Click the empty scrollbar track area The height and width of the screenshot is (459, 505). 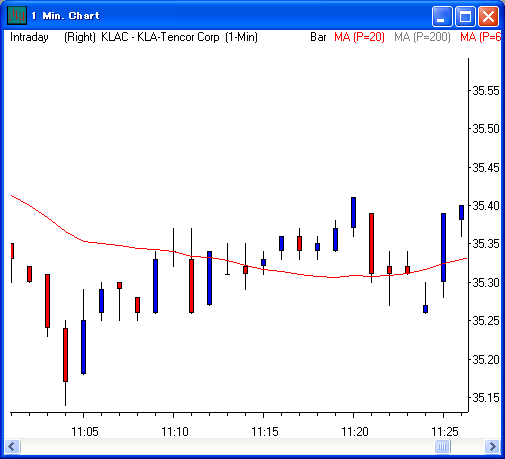[227, 446]
